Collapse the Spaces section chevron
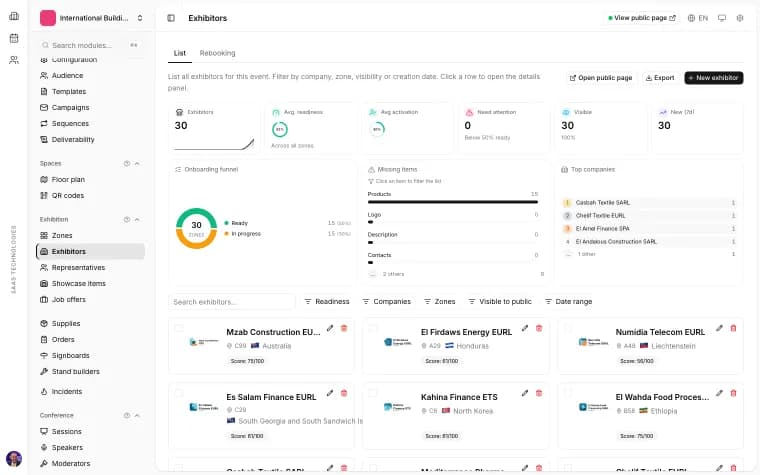The height and width of the screenshot is (475, 760). (x=137, y=163)
